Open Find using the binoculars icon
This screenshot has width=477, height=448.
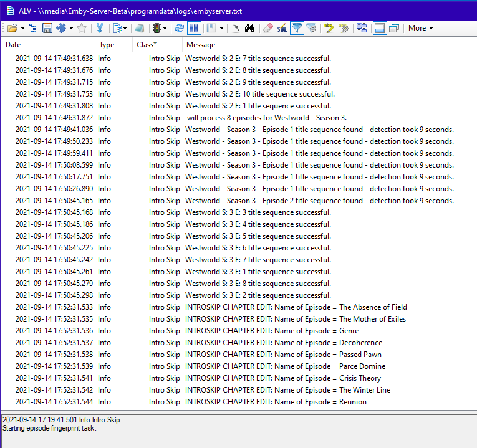(250, 28)
